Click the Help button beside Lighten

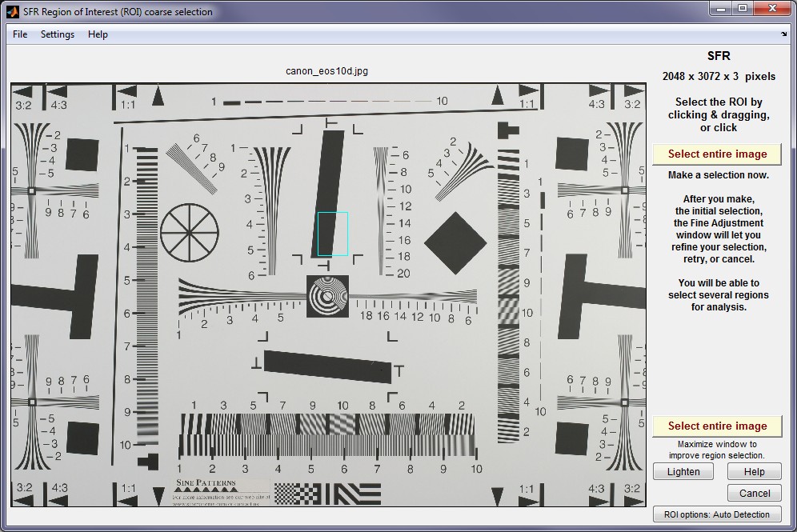pos(754,471)
